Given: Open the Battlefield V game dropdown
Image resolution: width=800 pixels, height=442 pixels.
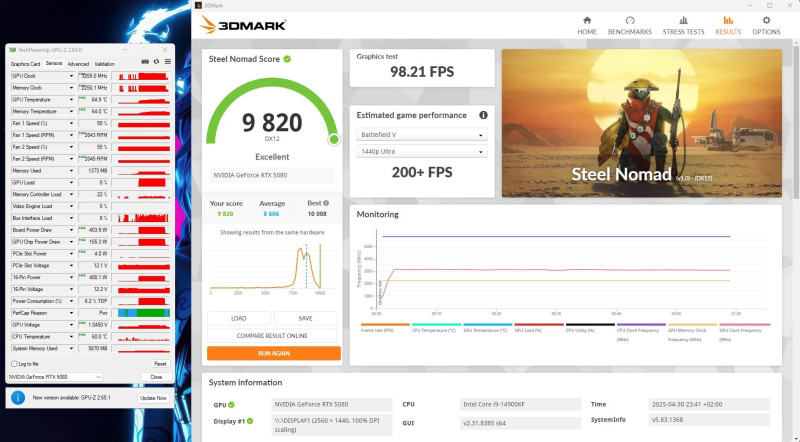Looking at the screenshot, I should 421,135.
